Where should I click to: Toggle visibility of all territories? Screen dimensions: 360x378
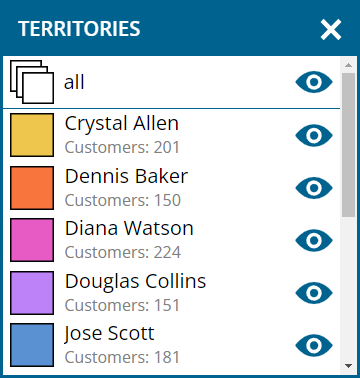[x=314, y=82]
